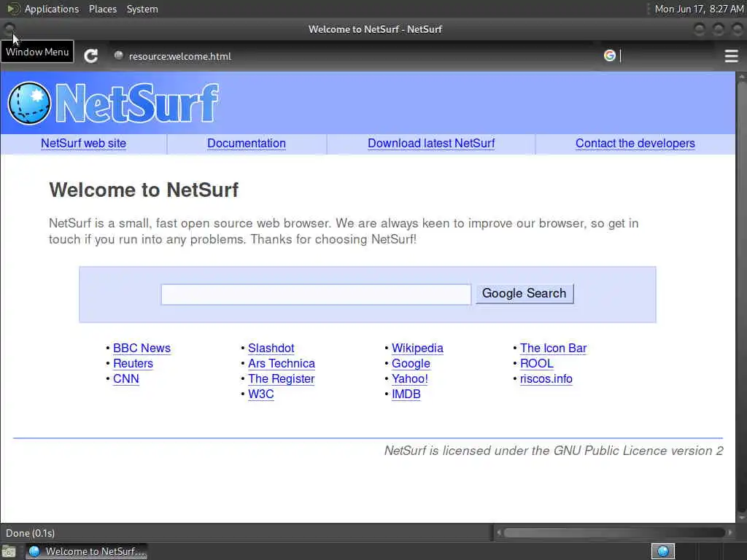Visit The Icon Bar link
Image resolution: width=747 pixels, height=560 pixels.
(553, 348)
